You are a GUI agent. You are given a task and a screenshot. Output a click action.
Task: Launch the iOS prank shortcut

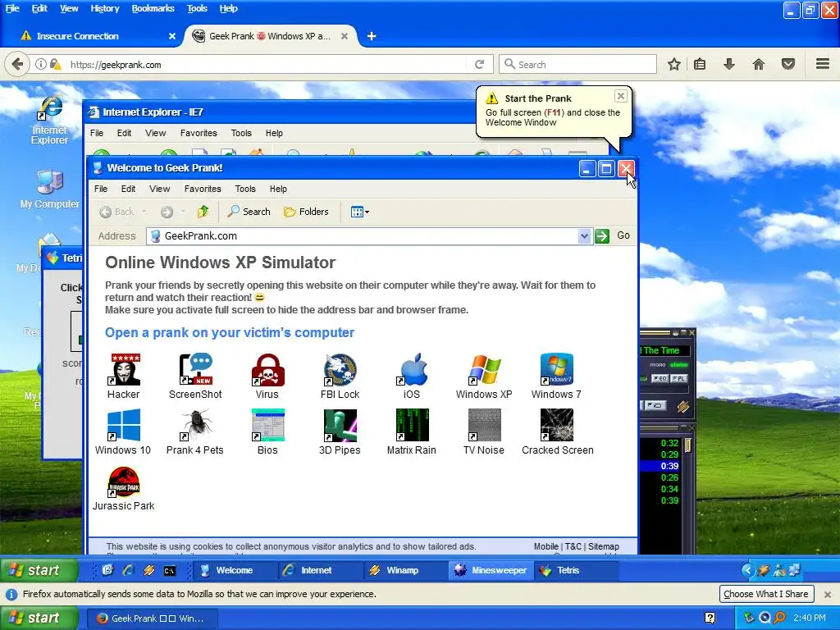pos(412,376)
